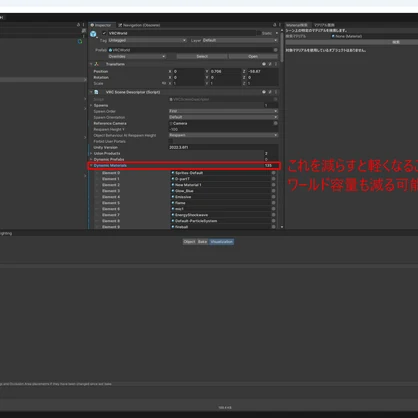Lock the Inspector panel with padlock icon
The image size is (418, 418).
[275, 25]
